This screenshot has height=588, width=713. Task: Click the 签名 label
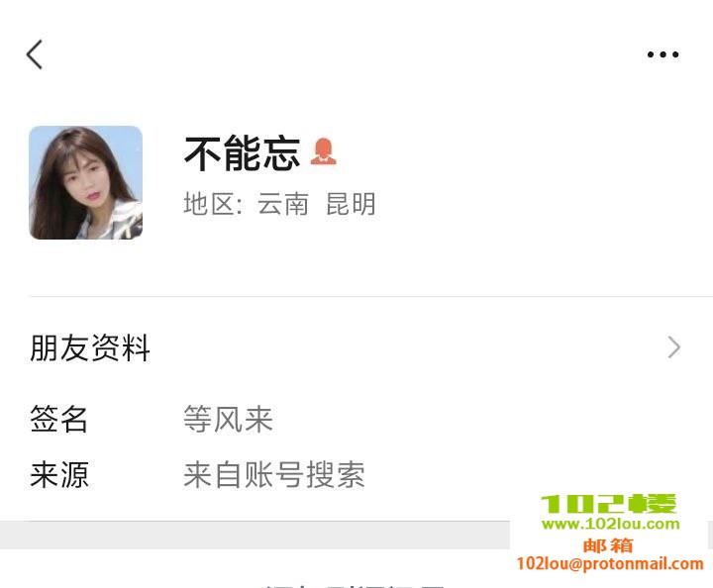click(58, 419)
